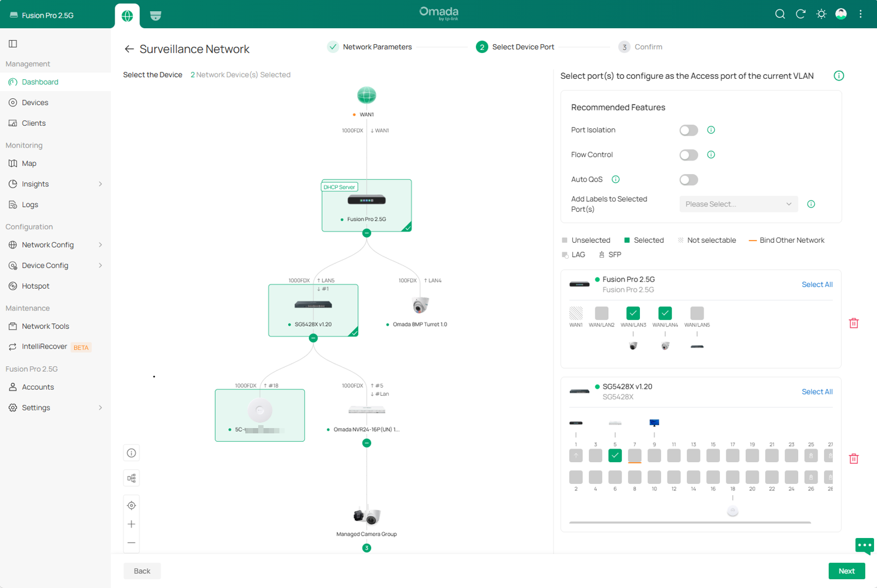Expand the Device Config menu

click(55, 265)
